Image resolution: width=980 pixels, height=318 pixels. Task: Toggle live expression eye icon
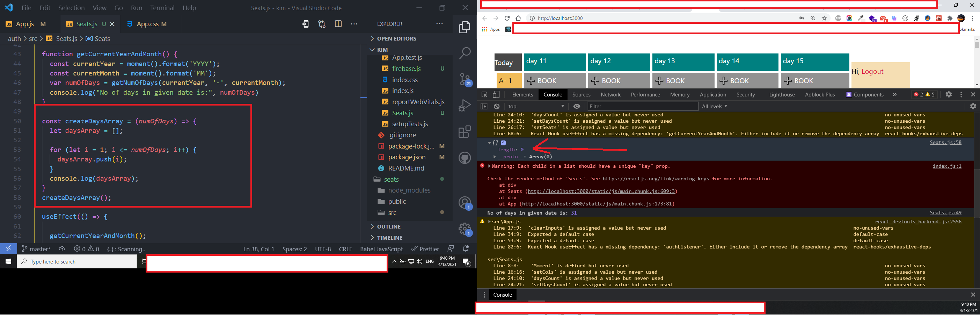(577, 107)
